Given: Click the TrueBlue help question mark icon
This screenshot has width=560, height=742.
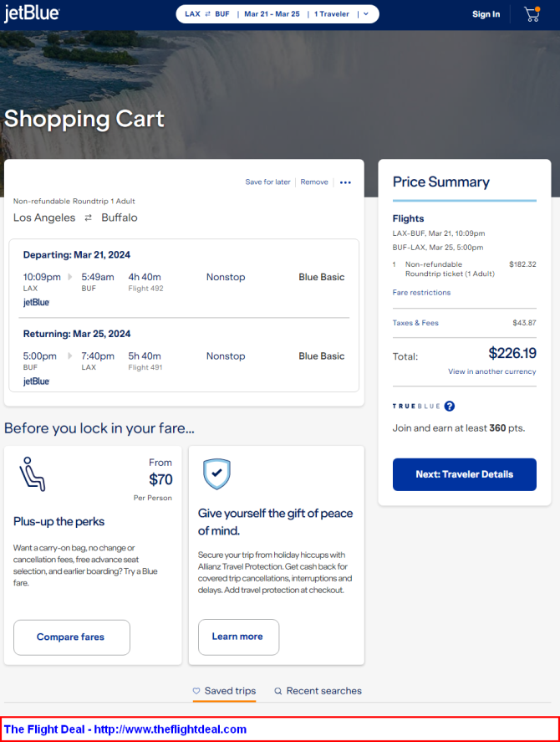Looking at the screenshot, I should (x=450, y=406).
